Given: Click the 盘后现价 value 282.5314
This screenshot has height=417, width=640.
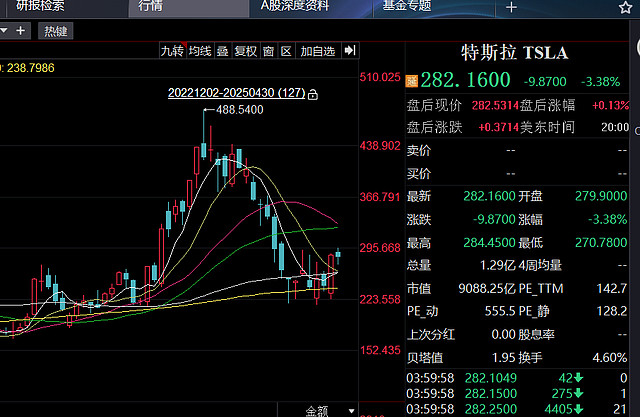Looking at the screenshot, I should [x=495, y=105].
